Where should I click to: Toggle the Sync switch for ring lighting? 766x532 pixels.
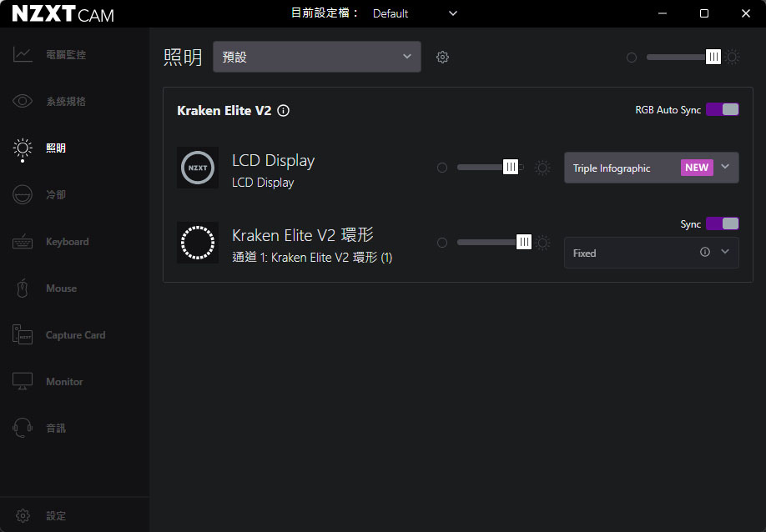click(x=723, y=224)
